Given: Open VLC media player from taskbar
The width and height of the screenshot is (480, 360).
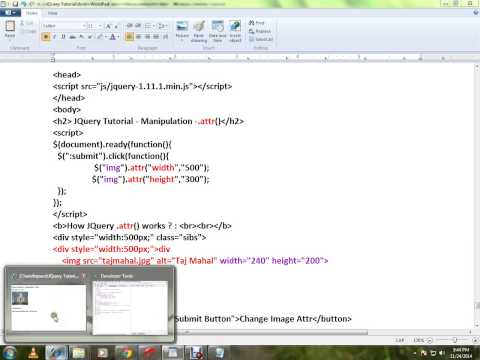Looking at the screenshot, I should point(33,353).
